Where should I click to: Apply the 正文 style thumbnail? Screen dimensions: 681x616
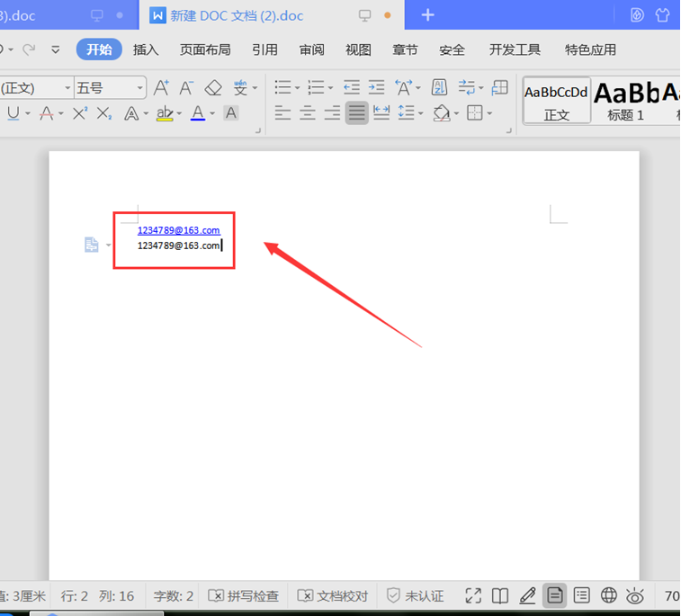coord(556,101)
